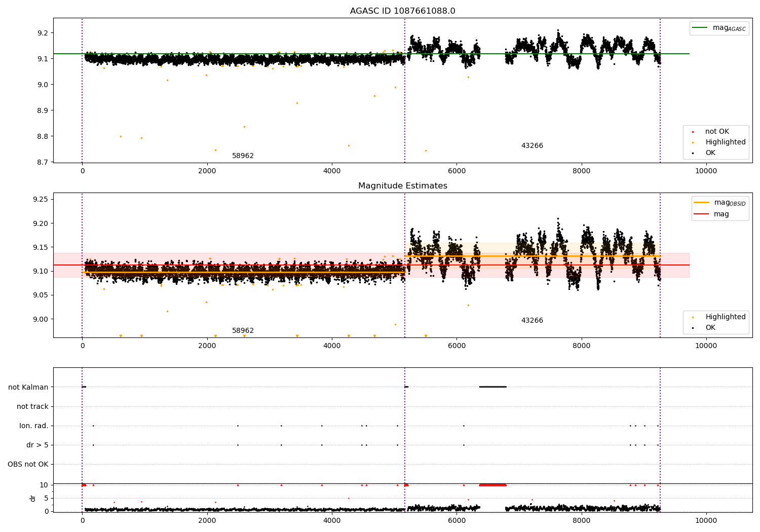
Task: Click the 58962 label in the top plot
Action: click(243, 156)
